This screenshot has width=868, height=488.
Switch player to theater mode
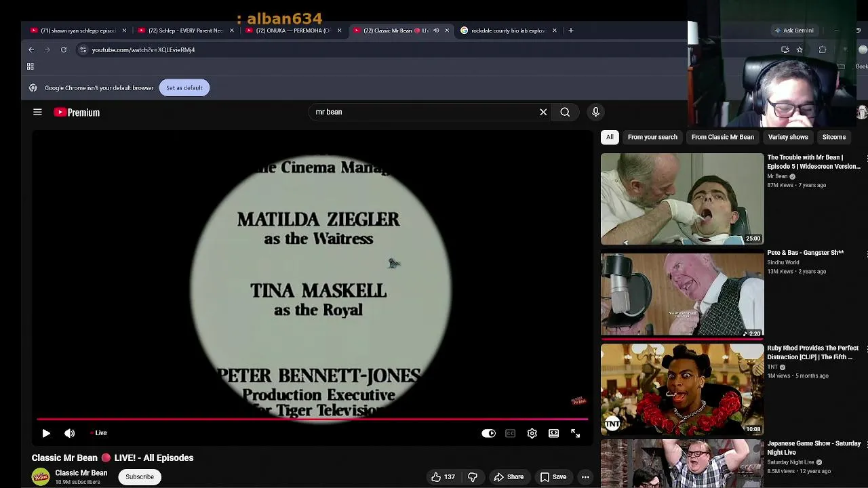(x=553, y=433)
